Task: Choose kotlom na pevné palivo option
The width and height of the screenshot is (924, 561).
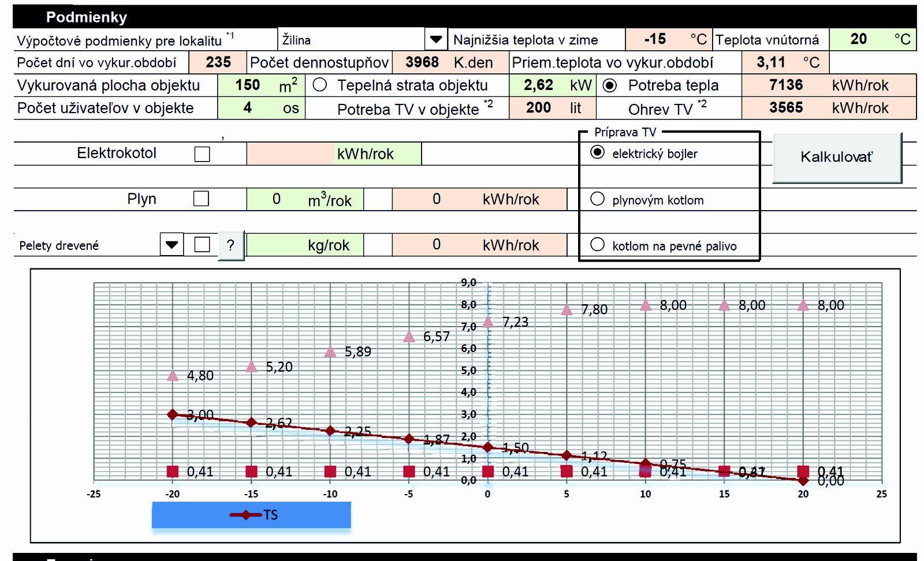Action: click(x=598, y=245)
